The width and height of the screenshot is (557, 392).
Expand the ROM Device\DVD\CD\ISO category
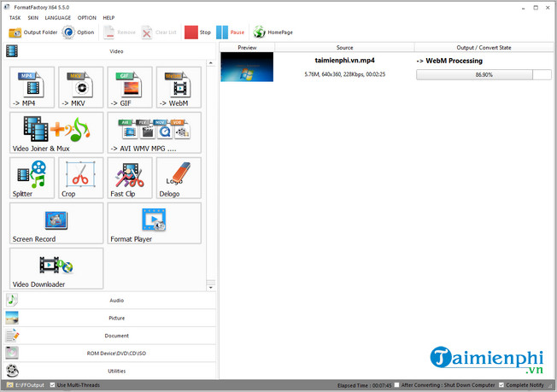109,354
